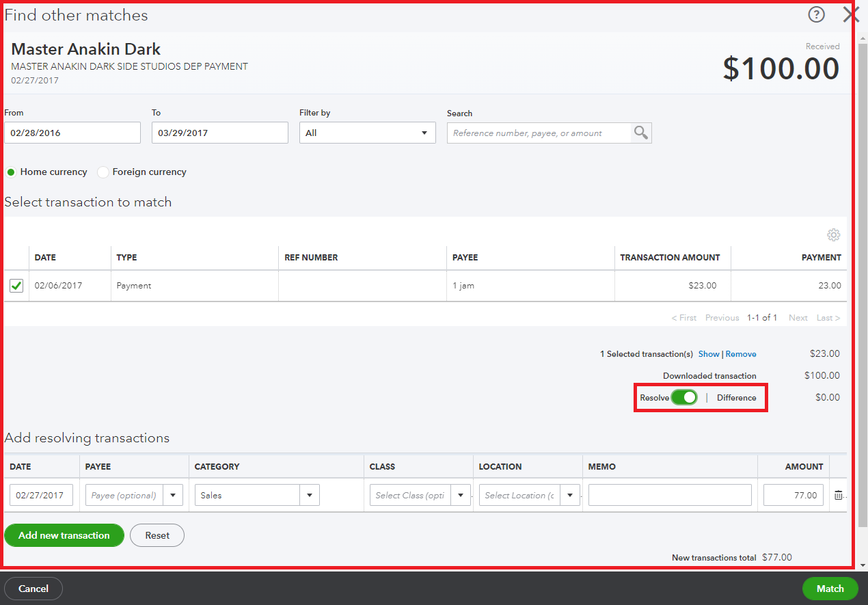The height and width of the screenshot is (605, 868).
Task: Click the Add new transaction button
Action: 64,535
